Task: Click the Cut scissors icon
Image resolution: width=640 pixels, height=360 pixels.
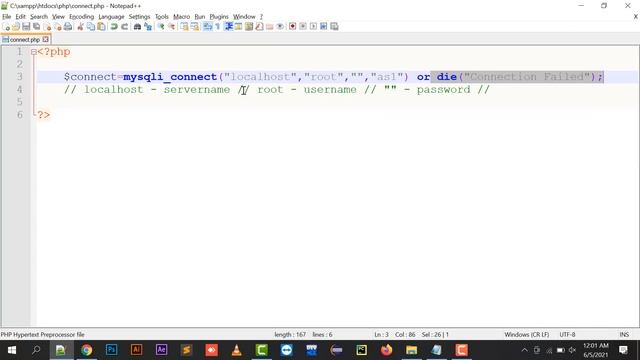Action: pos(80,27)
